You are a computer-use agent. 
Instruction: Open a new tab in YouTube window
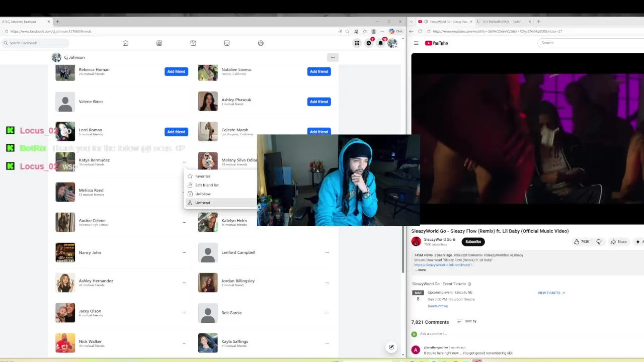pyautogui.click(x=538, y=22)
